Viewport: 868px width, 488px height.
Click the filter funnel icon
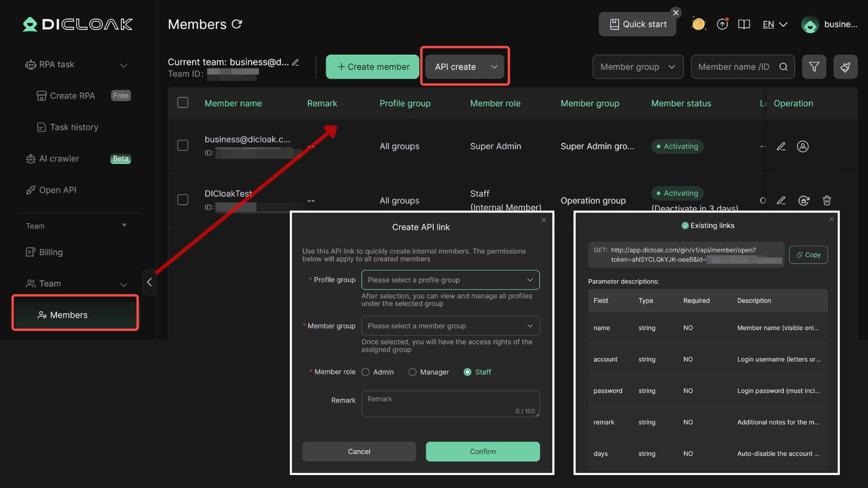point(814,67)
